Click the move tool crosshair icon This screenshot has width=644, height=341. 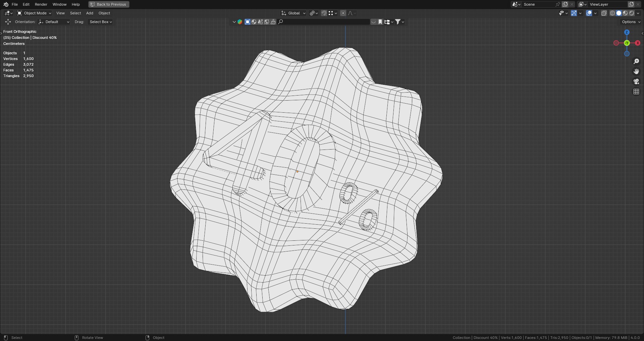pos(8,22)
